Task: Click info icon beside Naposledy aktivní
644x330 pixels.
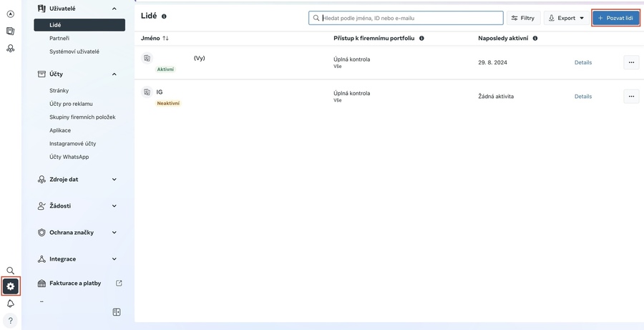Action: point(535,38)
